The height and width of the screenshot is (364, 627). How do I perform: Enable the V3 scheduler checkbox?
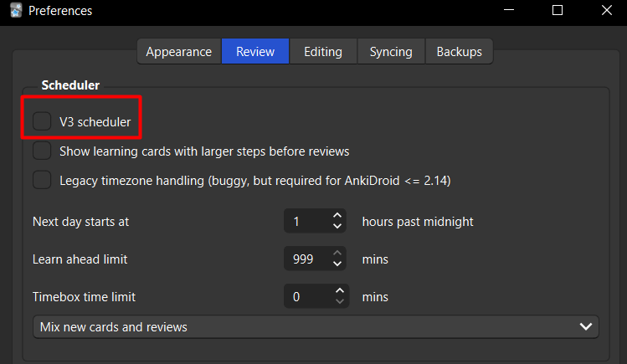(42, 122)
